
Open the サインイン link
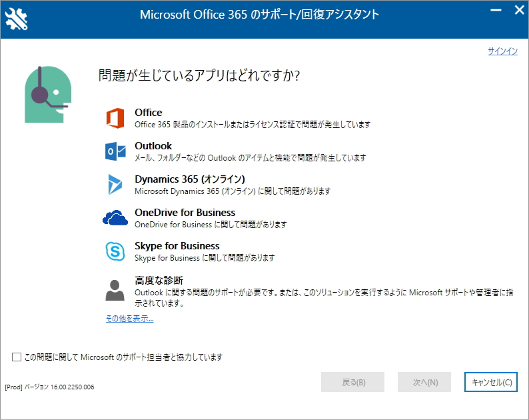click(502, 51)
